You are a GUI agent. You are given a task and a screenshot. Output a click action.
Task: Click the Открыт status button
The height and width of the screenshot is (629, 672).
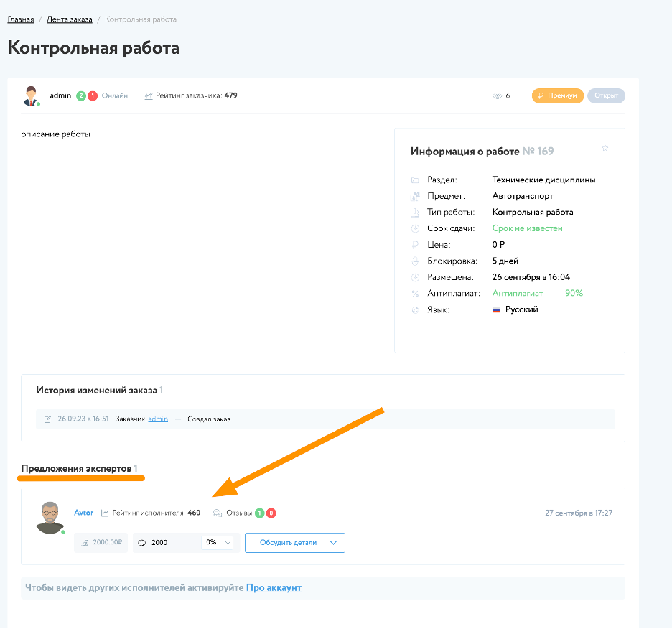click(606, 95)
